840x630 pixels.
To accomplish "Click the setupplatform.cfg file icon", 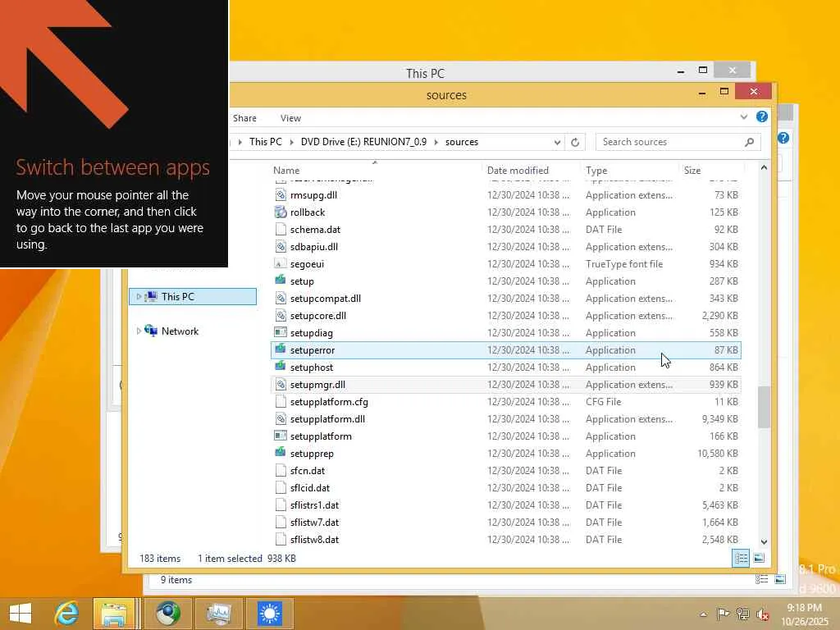I will pos(281,402).
